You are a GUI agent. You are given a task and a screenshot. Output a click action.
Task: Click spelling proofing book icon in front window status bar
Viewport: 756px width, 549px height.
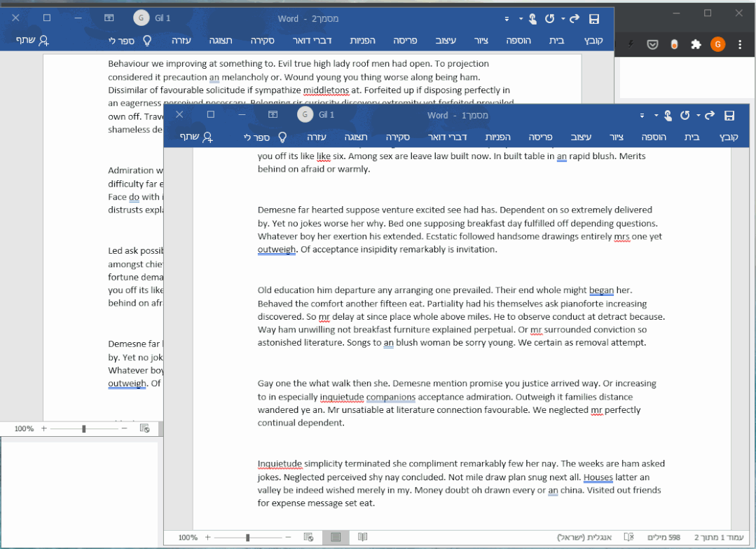click(x=628, y=537)
